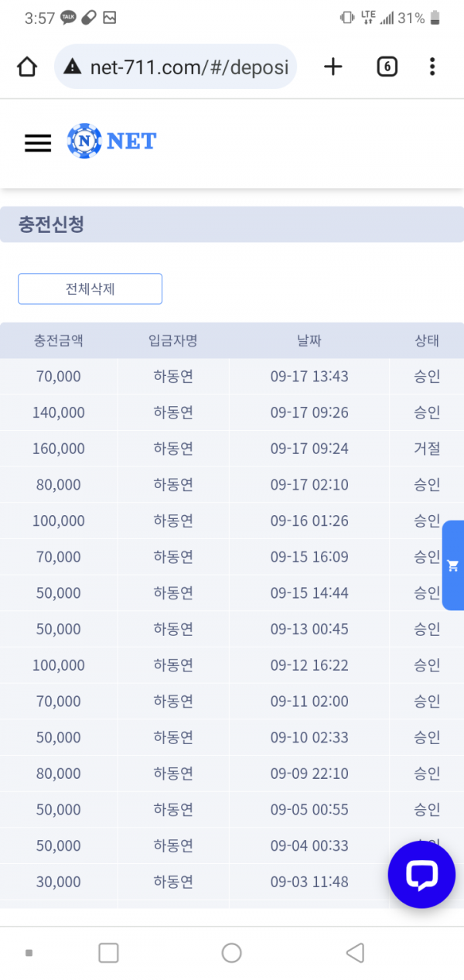
Task: Show the open tabs switcher
Action: point(387,67)
